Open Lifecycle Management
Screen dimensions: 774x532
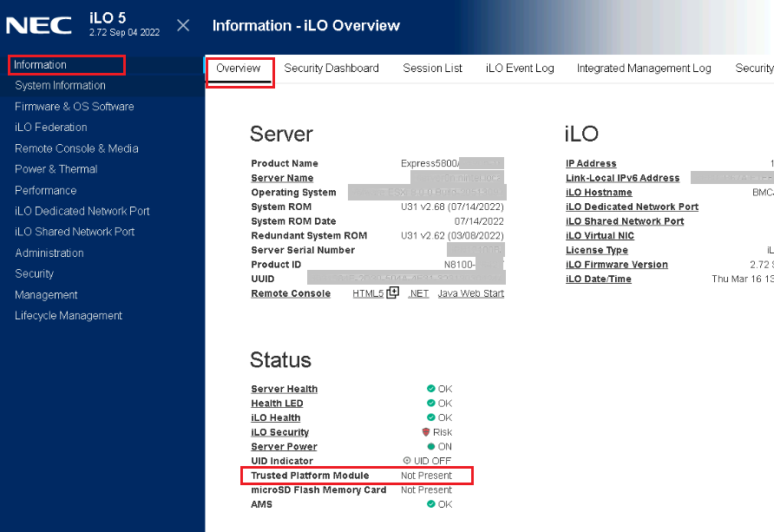69,315
